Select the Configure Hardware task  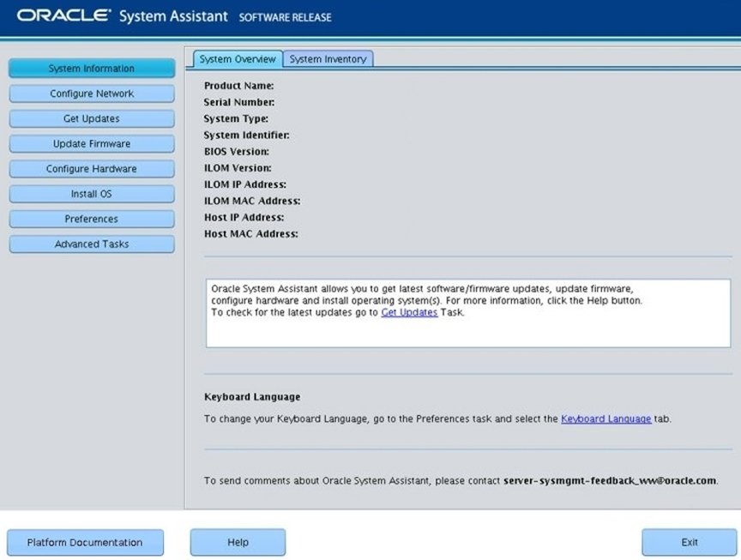(91, 168)
